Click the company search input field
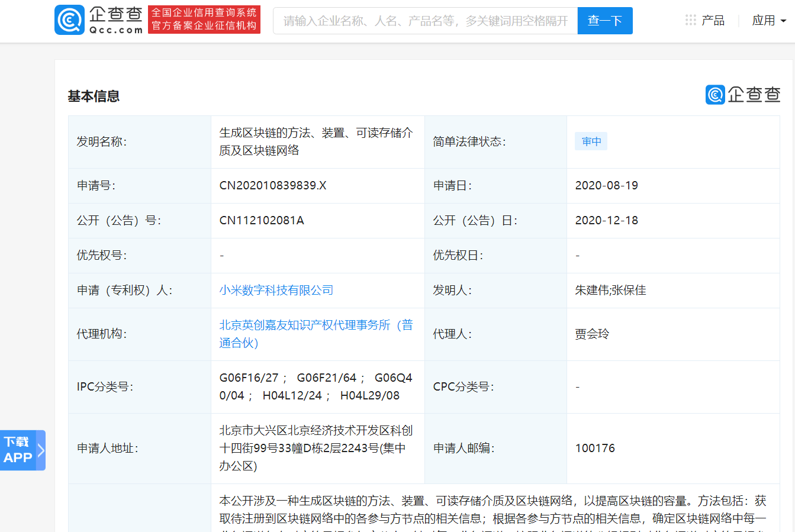This screenshot has width=795, height=532. 425,21
